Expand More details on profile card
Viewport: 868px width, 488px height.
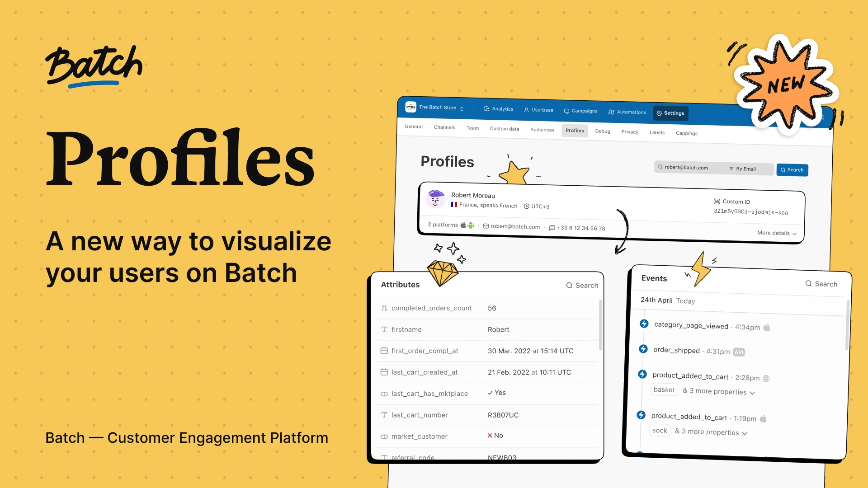point(777,233)
